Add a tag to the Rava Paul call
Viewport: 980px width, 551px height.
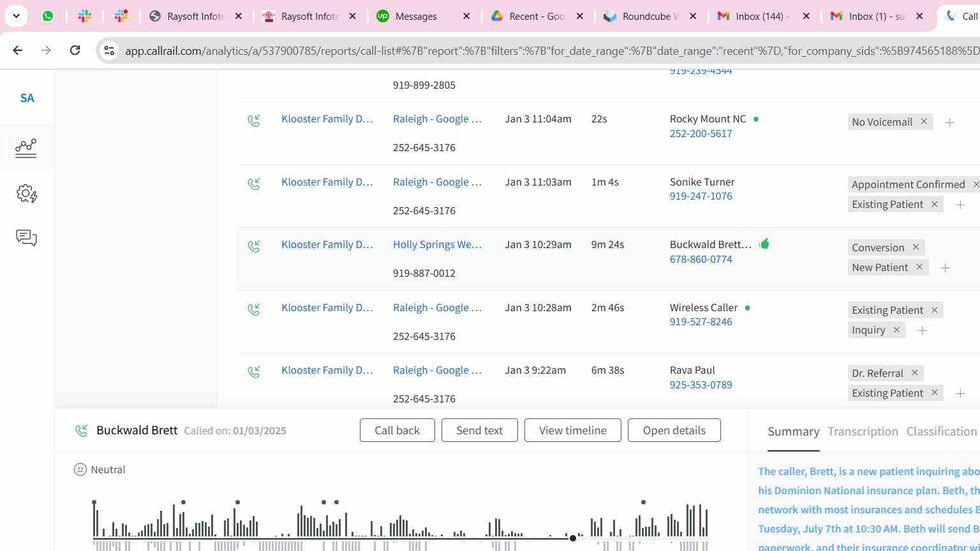pos(960,393)
